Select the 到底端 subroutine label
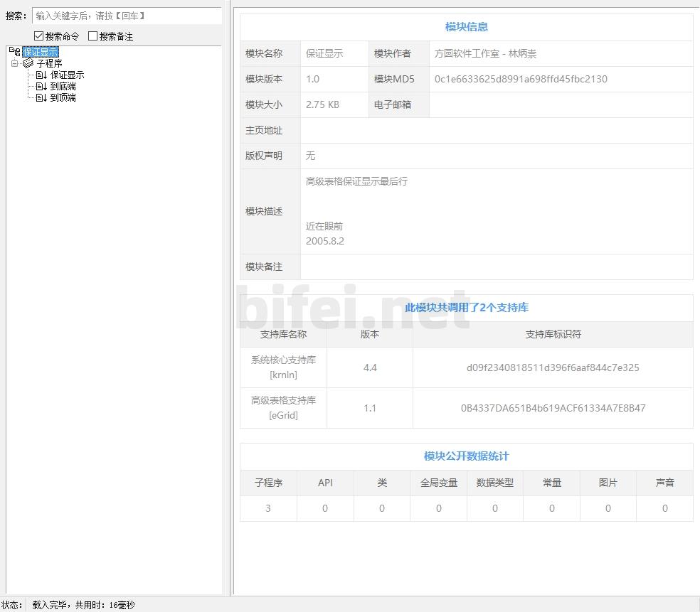This screenshot has width=700, height=612. (x=63, y=86)
